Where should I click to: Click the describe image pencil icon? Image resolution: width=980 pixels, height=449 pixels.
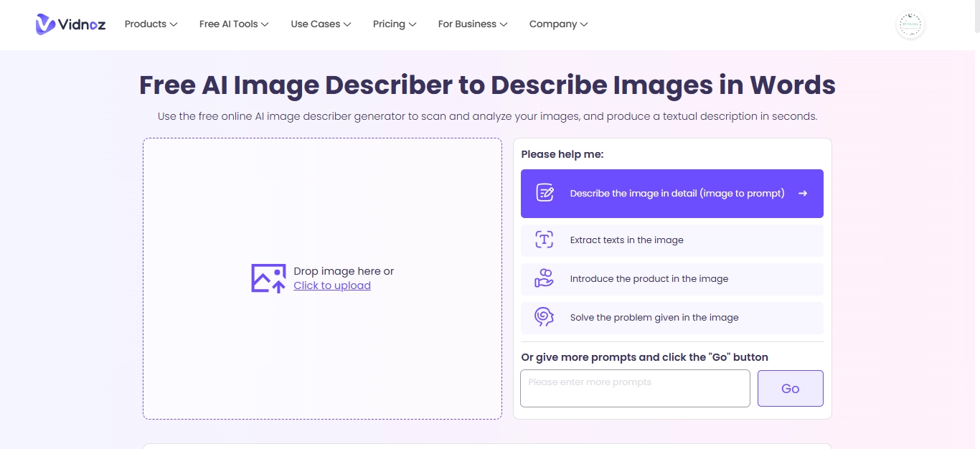click(x=545, y=193)
